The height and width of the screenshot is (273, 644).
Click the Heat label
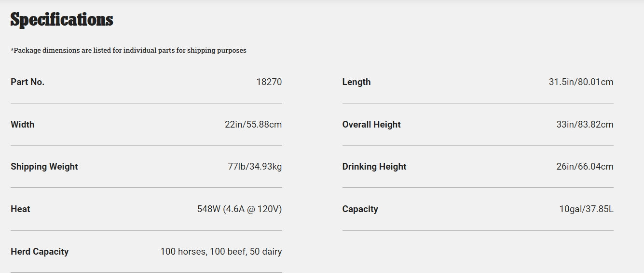pyautogui.click(x=20, y=209)
